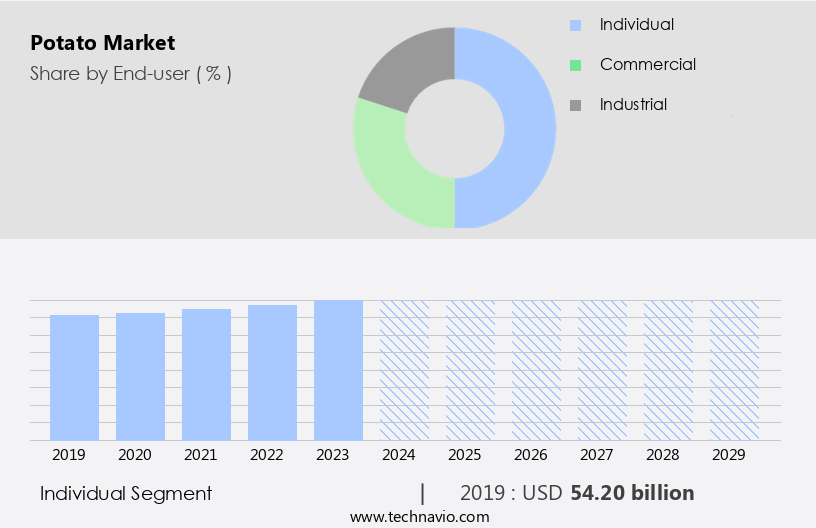
Task: Click the hatched 2029 forecast bar
Action: pyautogui.click(x=735, y=370)
